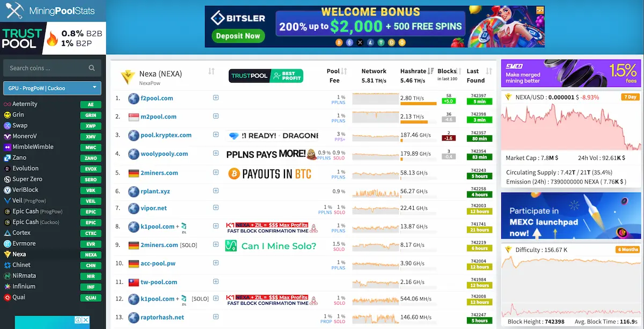This screenshot has width=644, height=329.
Task: Click the globe icon beside f2pool.com
Action: [x=134, y=99]
